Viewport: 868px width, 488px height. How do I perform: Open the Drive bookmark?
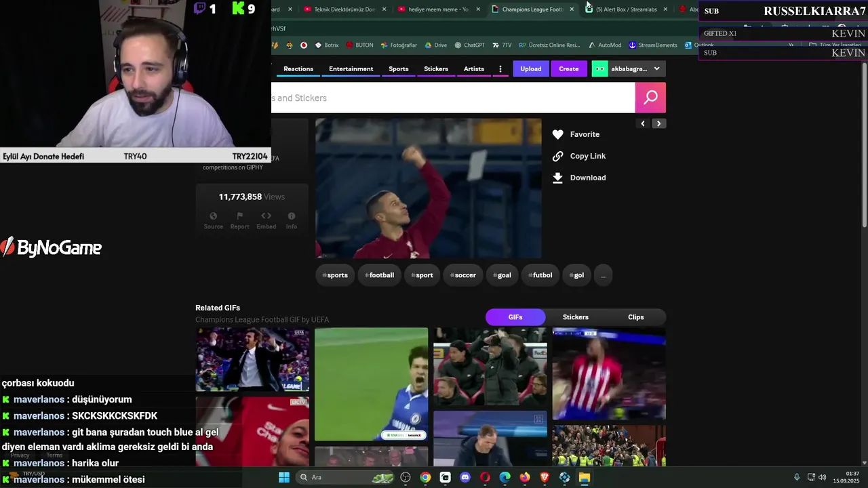tap(436, 45)
